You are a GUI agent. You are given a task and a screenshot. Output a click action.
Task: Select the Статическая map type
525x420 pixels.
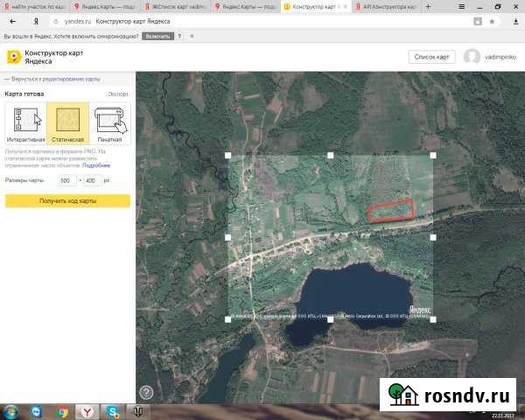click(68, 123)
